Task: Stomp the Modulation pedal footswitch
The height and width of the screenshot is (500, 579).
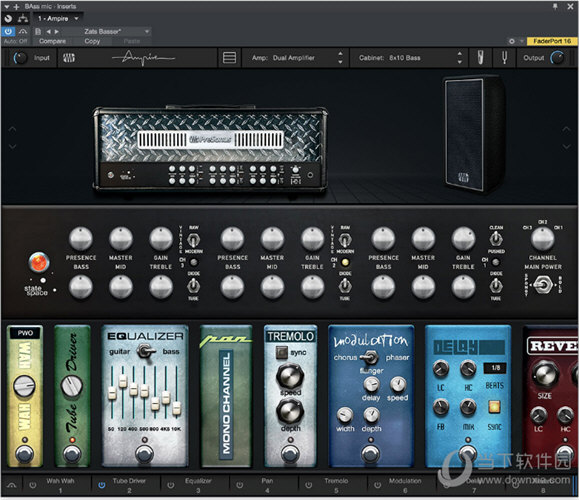Action: click(370, 454)
